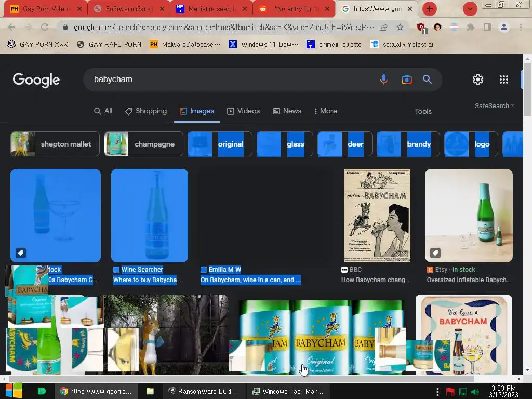Click the browser back arrow
Image resolution: width=532 pixels, height=399 pixels.
tap(11, 27)
